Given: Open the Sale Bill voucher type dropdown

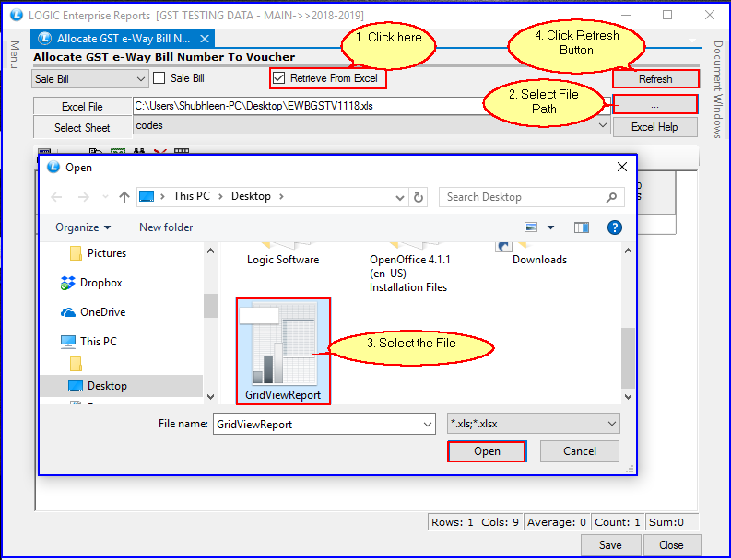Looking at the screenshot, I should 139,79.
